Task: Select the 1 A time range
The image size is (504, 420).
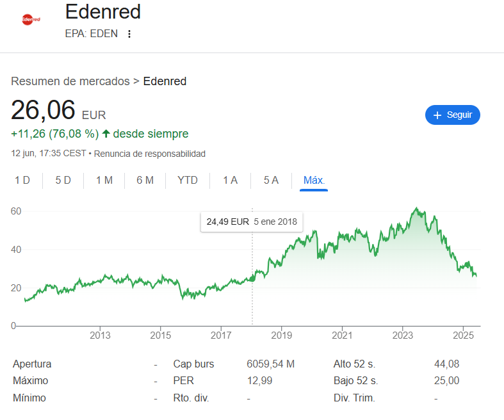Action: tap(230, 181)
